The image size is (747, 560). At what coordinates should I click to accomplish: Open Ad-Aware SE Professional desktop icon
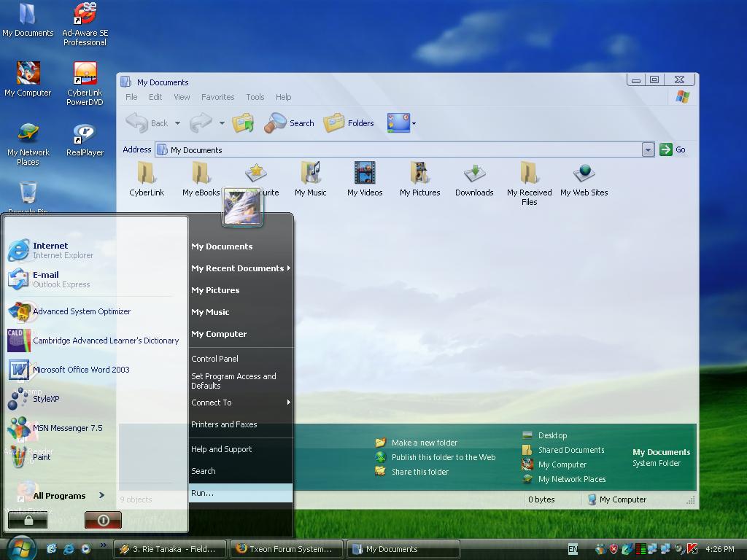pos(85,25)
